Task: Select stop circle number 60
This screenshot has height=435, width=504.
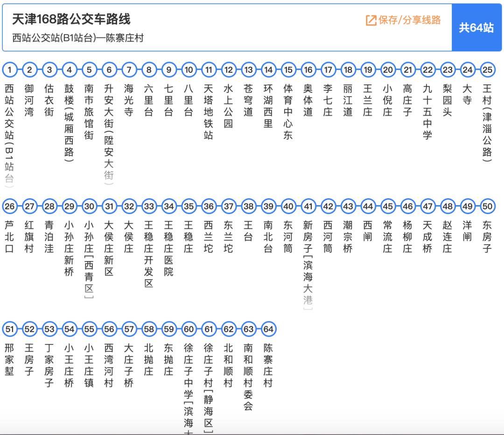Action: click(x=189, y=329)
